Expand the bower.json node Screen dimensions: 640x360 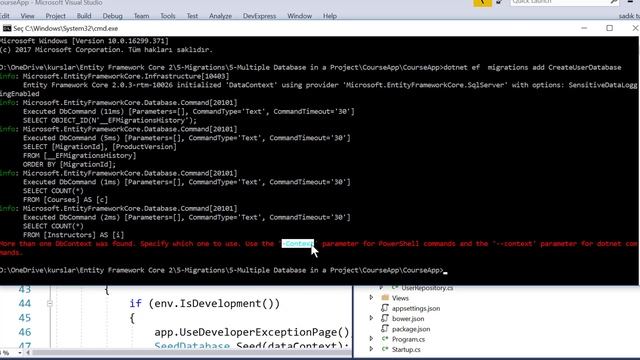click(371, 318)
